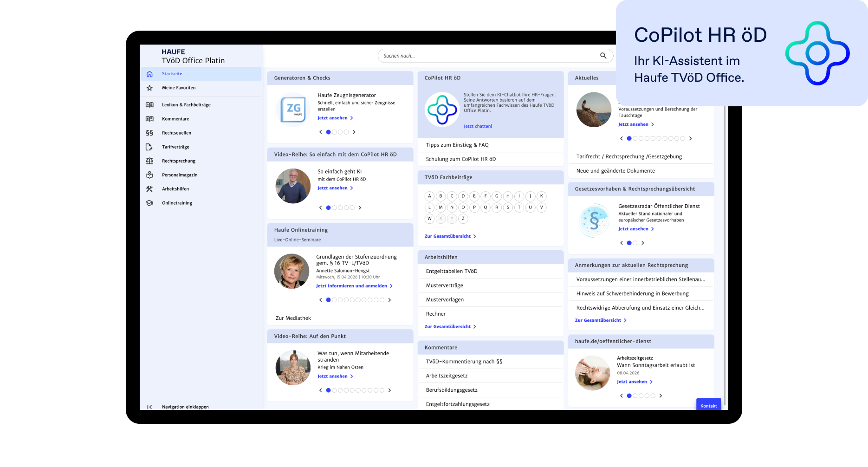Click into the Suchen nach search field
The height and width of the screenshot is (467, 868).
[x=487, y=56]
